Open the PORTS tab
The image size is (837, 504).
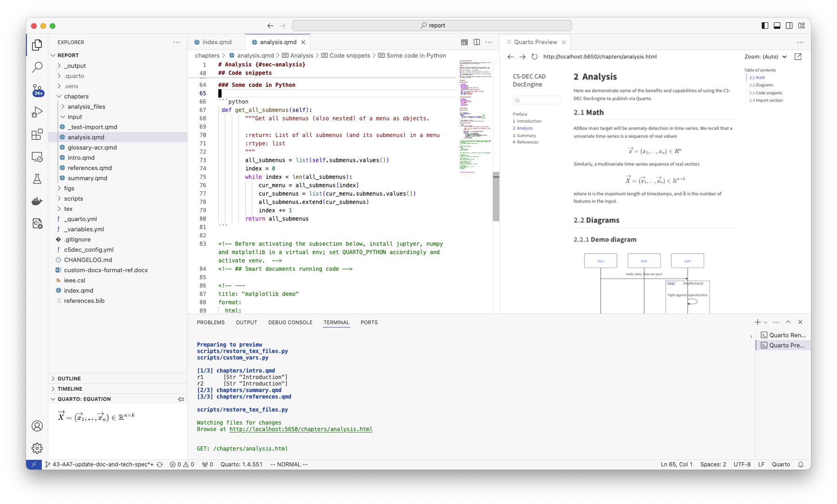pyautogui.click(x=369, y=322)
